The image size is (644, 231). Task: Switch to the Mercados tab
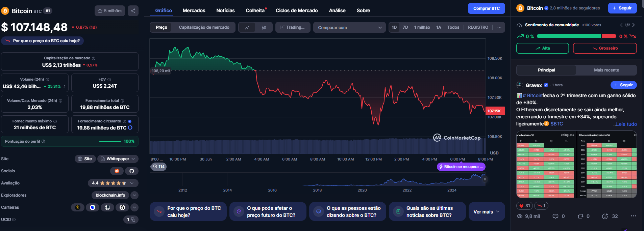click(194, 10)
